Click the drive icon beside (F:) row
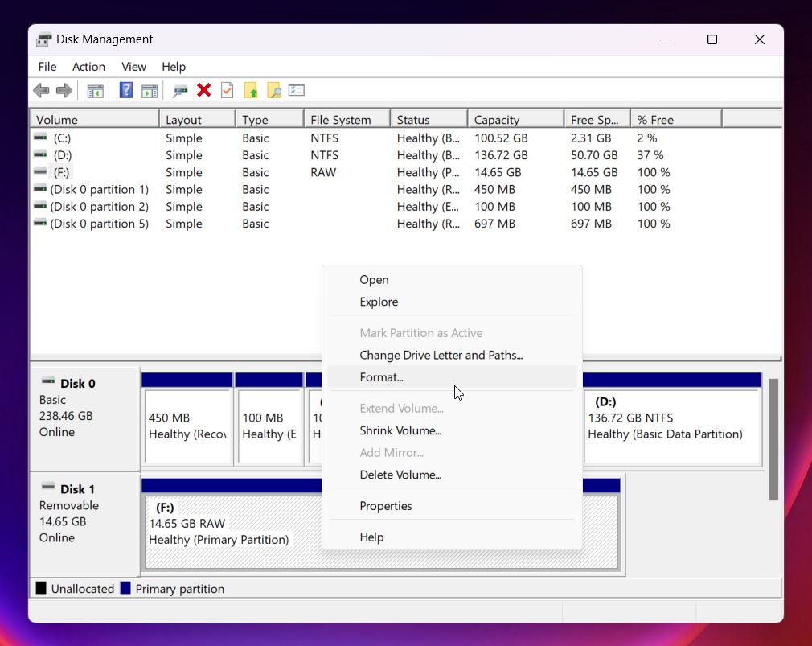 (x=40, y=171)
